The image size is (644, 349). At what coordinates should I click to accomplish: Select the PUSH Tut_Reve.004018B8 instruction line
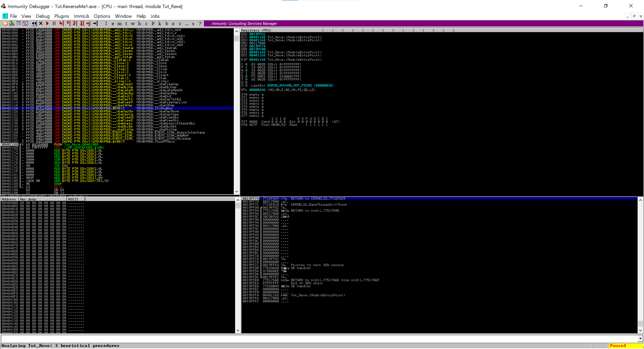tap(117, 145)
